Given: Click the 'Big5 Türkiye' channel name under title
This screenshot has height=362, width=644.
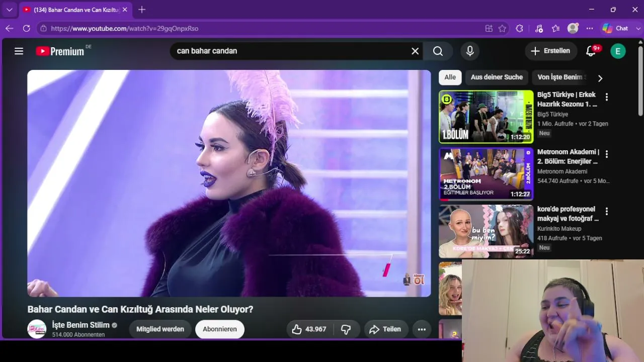Looking at the screenshot, I should tap(552, 114).
